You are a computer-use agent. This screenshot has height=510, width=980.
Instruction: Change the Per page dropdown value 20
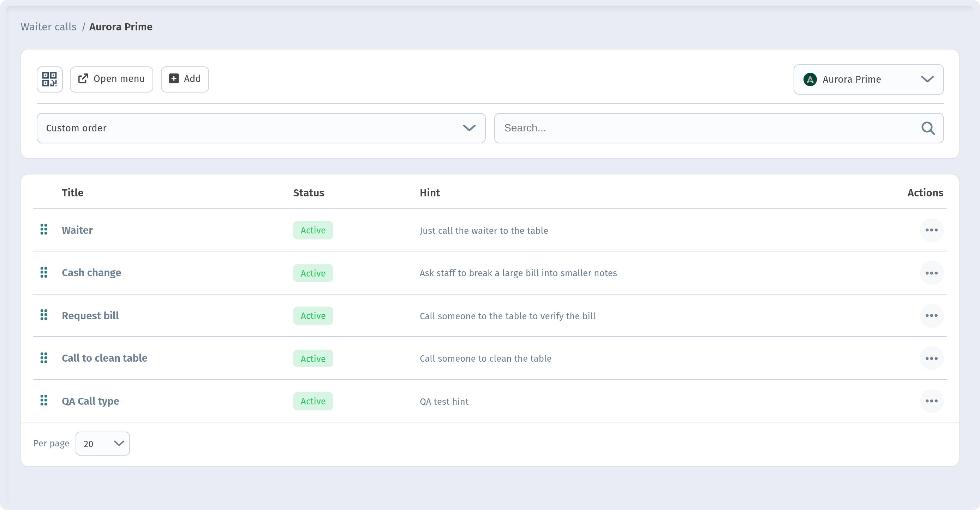103,444
